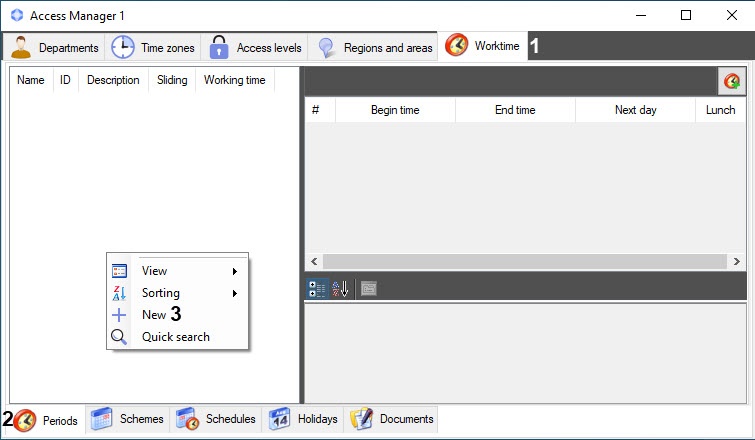Click the # column header
The height and width of the screenshot is (440, 755).
point(315,110)
